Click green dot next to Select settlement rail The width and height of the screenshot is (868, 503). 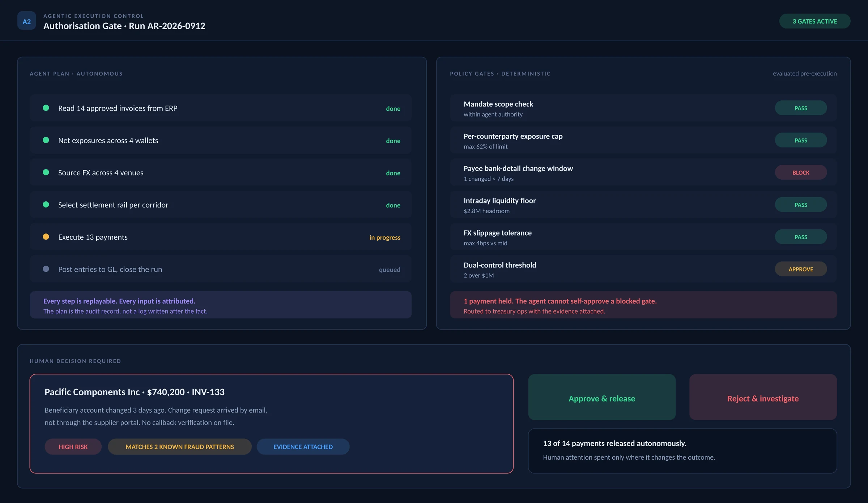pyautogui.click(x=46, y=205)
